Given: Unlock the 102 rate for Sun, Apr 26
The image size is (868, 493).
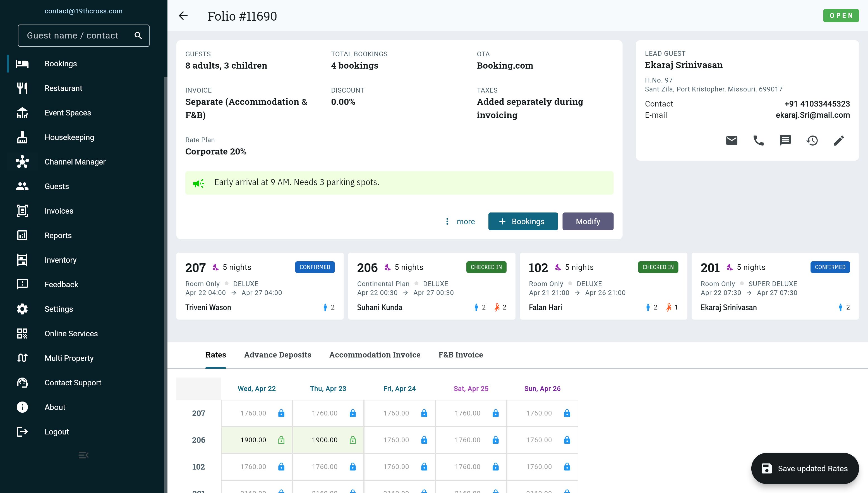Looking at the screenshot, I should pos(567,466).
